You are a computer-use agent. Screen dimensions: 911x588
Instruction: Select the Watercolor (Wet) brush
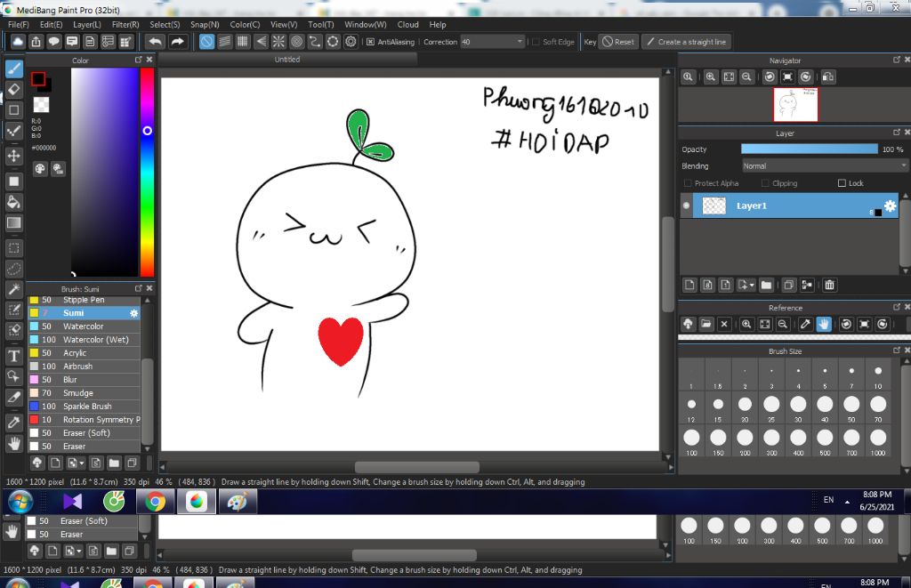click(85, 340)
